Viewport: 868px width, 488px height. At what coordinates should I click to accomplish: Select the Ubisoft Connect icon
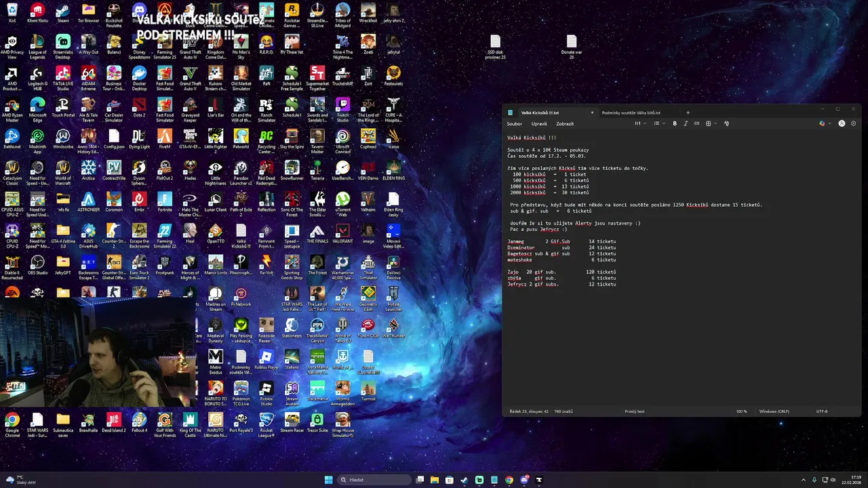point(342,140)
